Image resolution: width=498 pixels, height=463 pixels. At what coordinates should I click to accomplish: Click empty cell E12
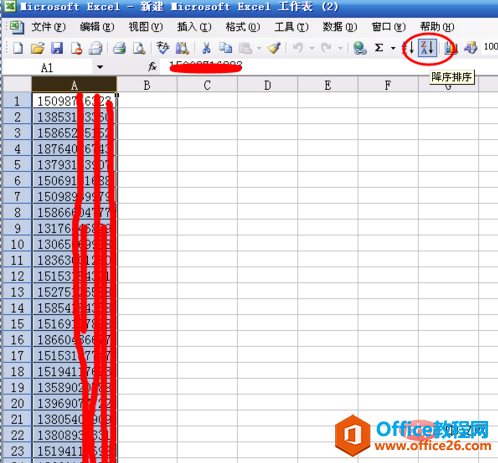[x=328, y=276]
